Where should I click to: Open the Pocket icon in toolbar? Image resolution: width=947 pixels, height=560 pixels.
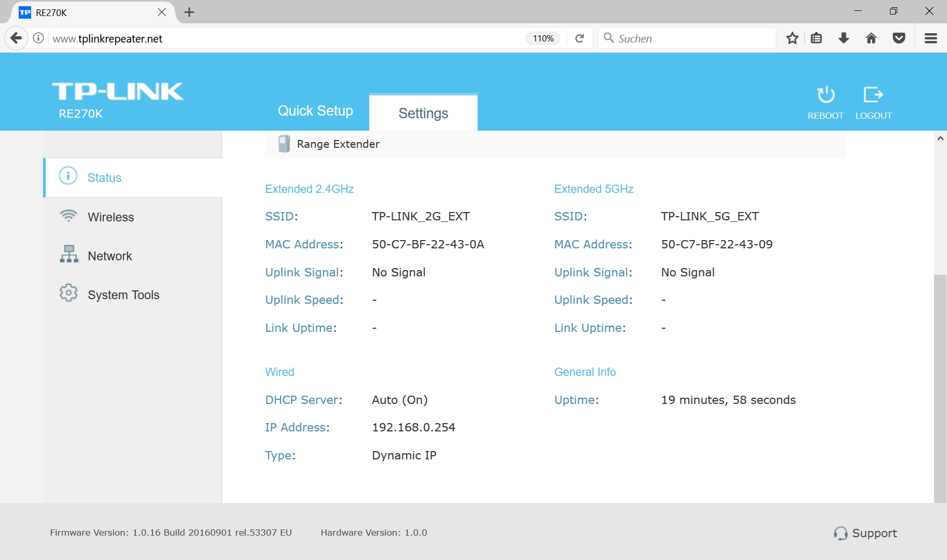pos(899,38)
